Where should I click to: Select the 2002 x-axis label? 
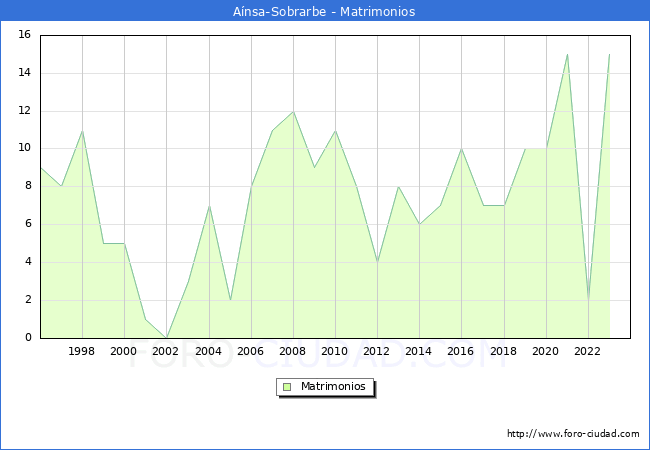(166, 351)
